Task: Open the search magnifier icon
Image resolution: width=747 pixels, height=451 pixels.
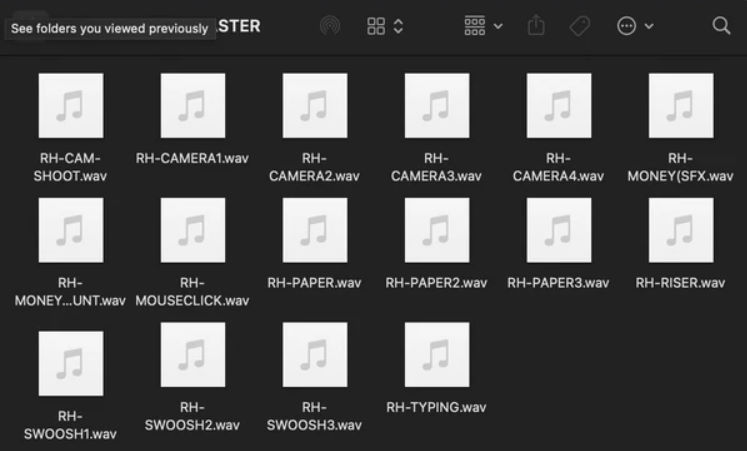Action: [721, 26]
